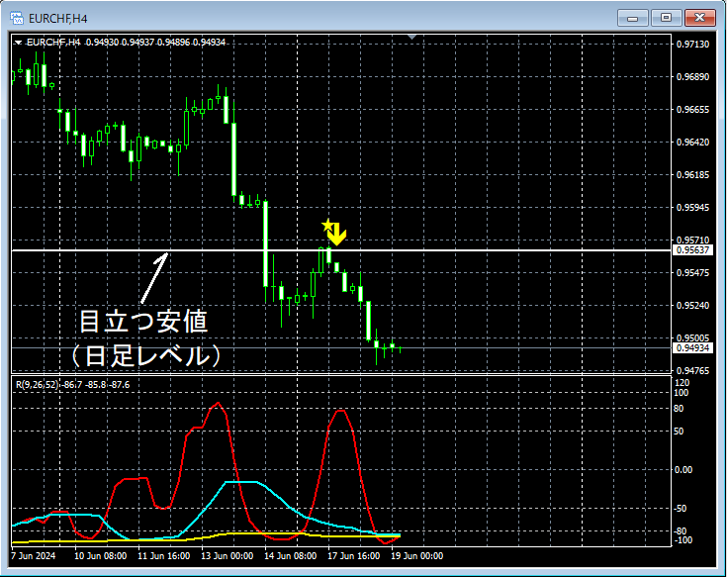
Task: Click the EURCHF chart window icon
Action: pos(17,18)
